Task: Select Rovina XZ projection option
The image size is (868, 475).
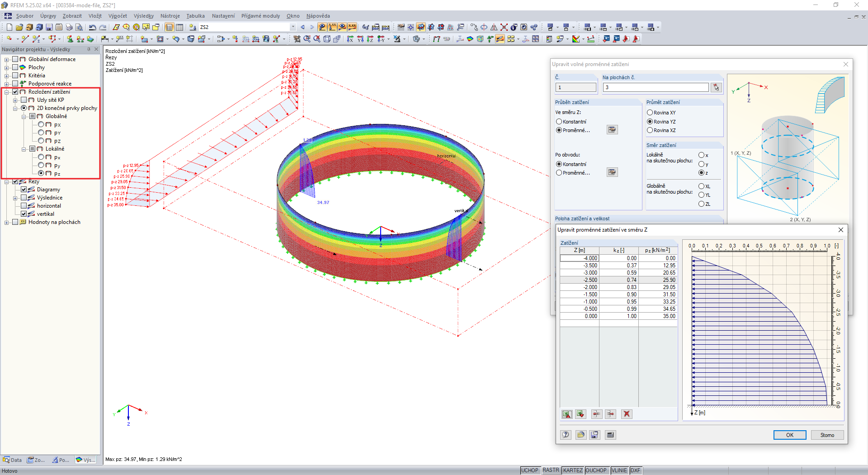Action: tap(650, 130)
